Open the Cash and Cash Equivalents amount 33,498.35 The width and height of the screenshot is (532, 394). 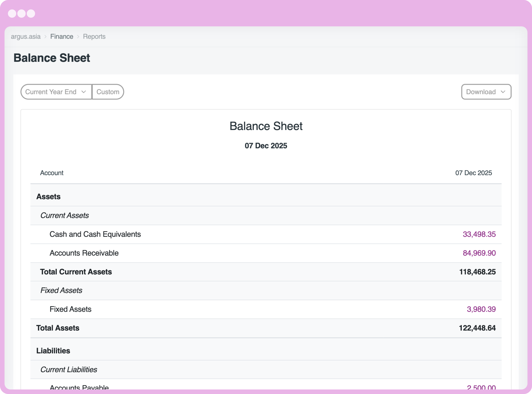coord(479,234)
